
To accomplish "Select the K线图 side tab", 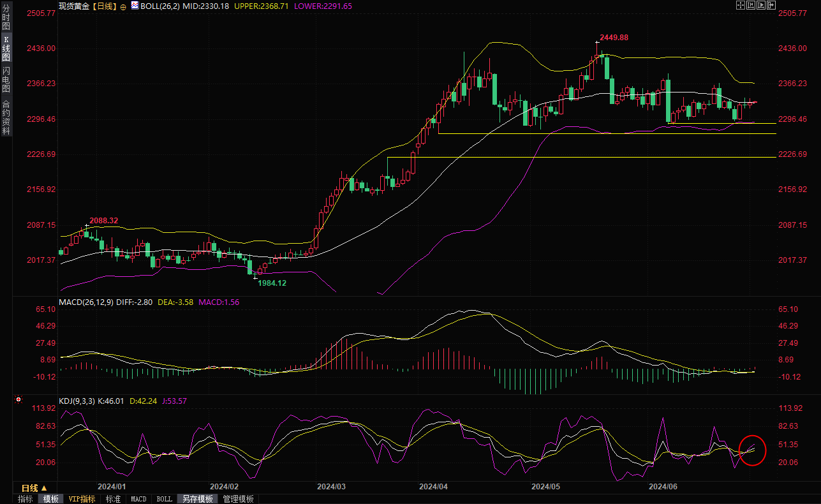I will (6, 48).
